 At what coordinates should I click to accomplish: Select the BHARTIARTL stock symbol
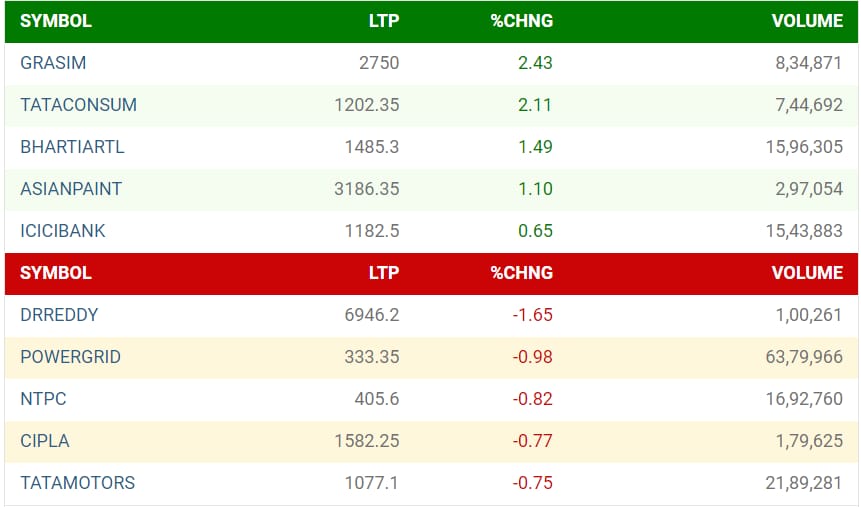tap(72, 147)
